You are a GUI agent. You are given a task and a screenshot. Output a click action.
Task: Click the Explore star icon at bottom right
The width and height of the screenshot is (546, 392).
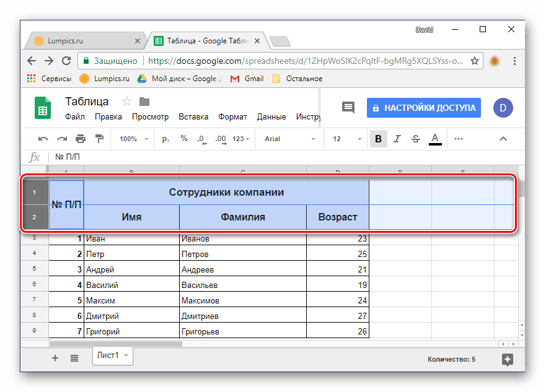(x=507, y=359)
